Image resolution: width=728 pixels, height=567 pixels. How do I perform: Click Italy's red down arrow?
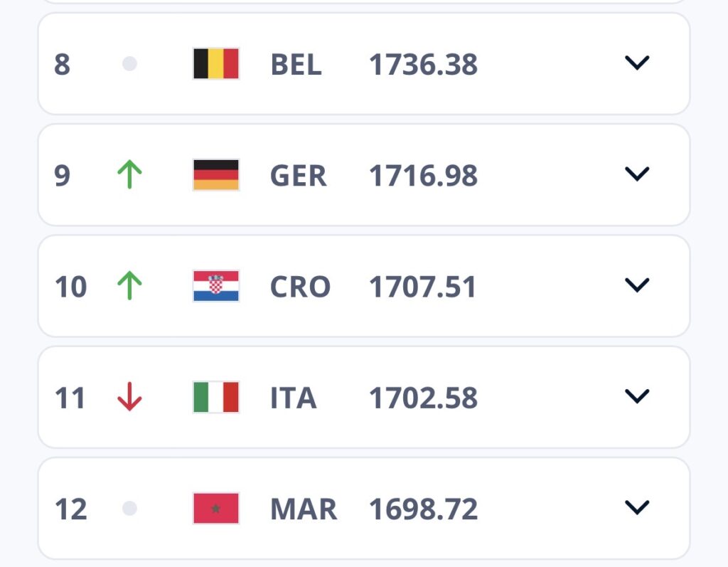pyautogui.click(x=129, y=397)
